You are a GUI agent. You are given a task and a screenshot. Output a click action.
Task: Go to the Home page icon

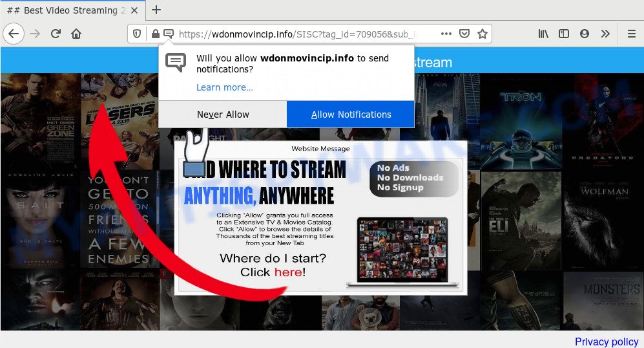(x=76, y=34)
